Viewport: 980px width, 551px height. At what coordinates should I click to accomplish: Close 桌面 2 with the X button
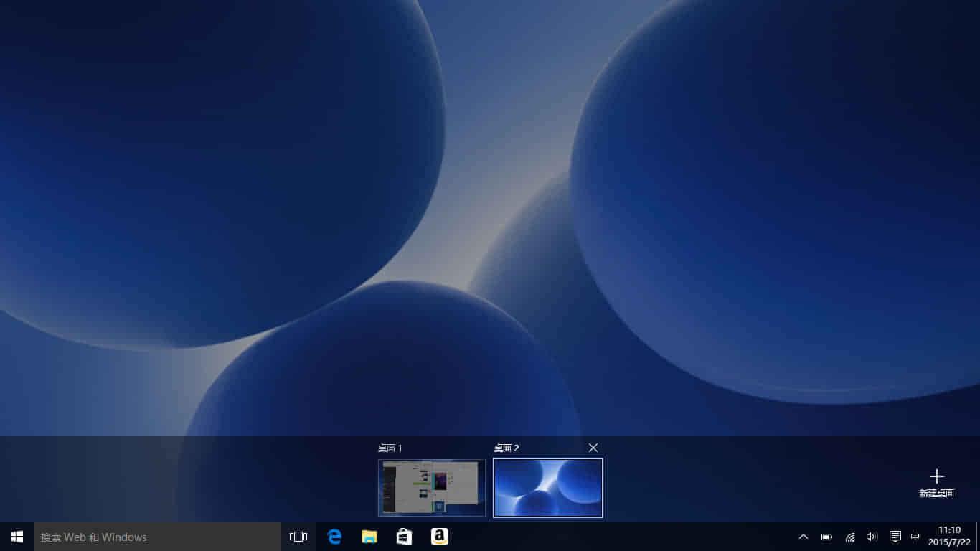[593, 448]
